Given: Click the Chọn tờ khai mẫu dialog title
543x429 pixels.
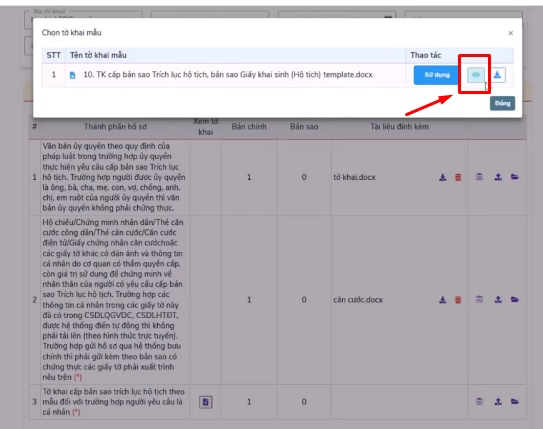Looking at the screenshot, I should pyautogui.click(x=71, y=33).
